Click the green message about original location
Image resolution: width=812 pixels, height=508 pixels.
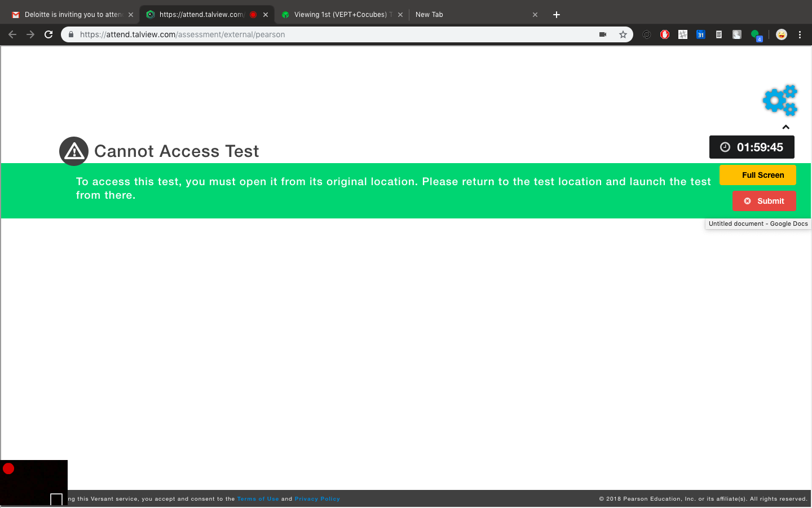tap(394, 189)
